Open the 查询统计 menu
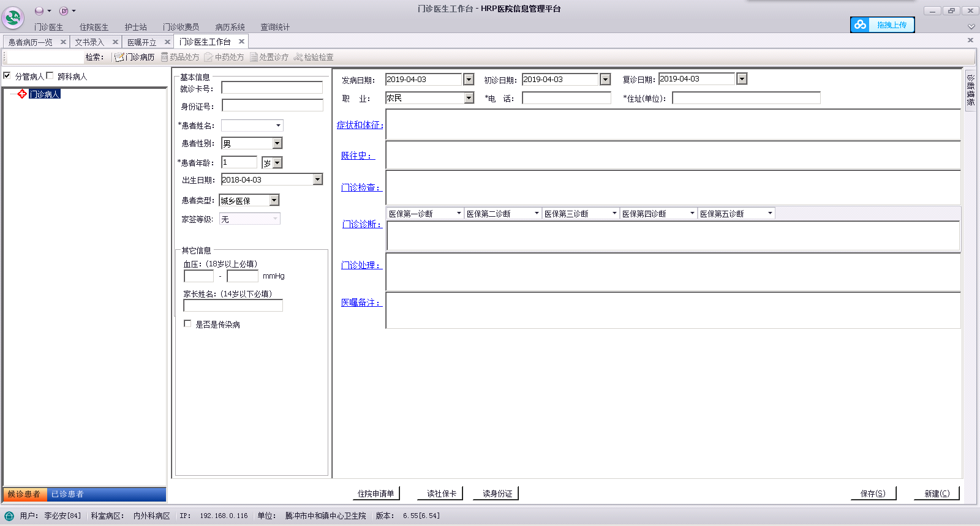The height and width of the screenshot is (526, 980). pyautogui.click(x=275, y=27)
